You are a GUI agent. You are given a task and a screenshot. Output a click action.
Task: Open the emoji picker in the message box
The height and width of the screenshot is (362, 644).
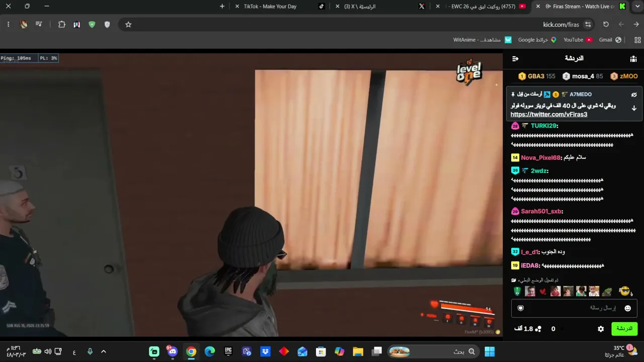[x=627, y=308]
